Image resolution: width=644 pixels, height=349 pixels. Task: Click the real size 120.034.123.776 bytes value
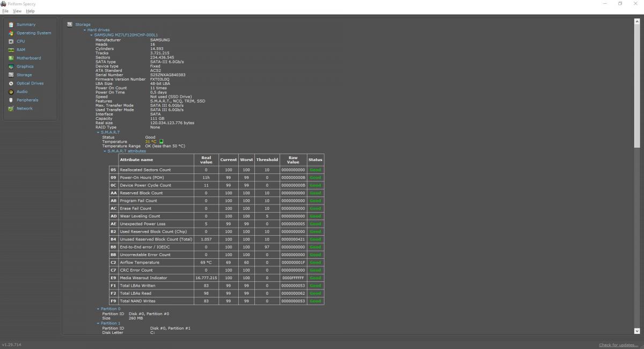tap(172, 123)
